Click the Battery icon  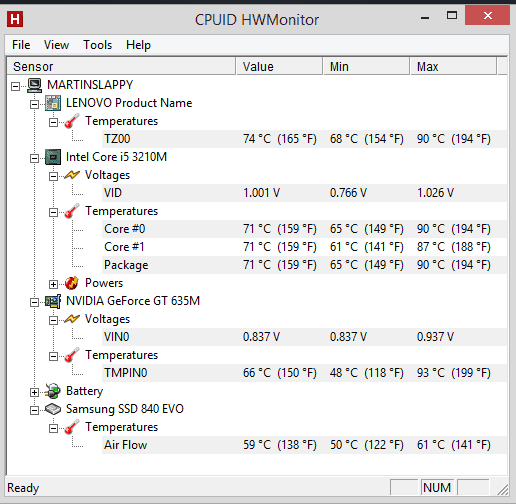coord(53,391)
